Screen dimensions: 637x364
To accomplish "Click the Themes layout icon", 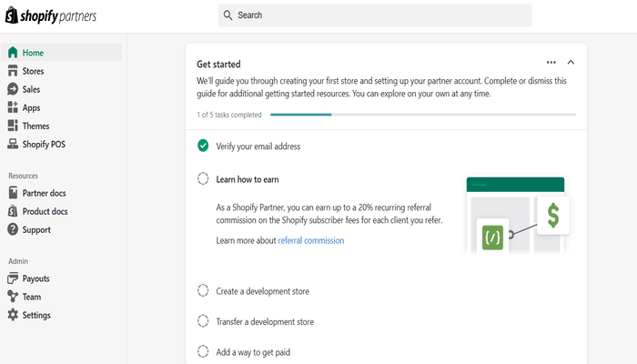I will 13,126.
